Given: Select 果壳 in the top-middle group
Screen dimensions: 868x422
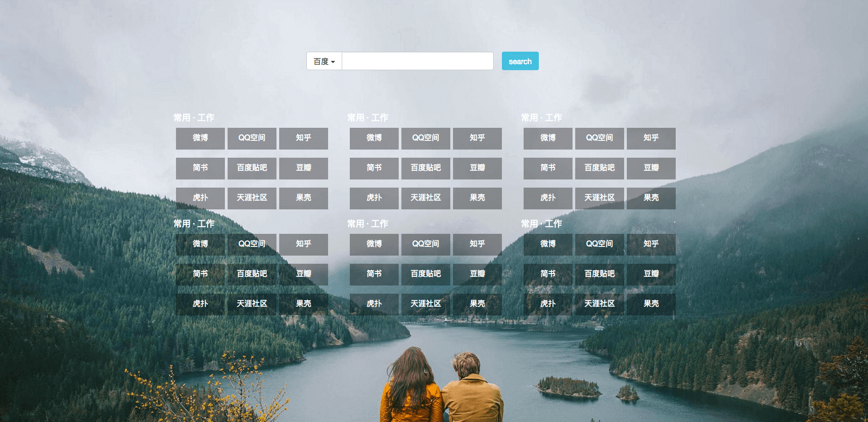Looking at the screenshot, I should tap(477, 198).
